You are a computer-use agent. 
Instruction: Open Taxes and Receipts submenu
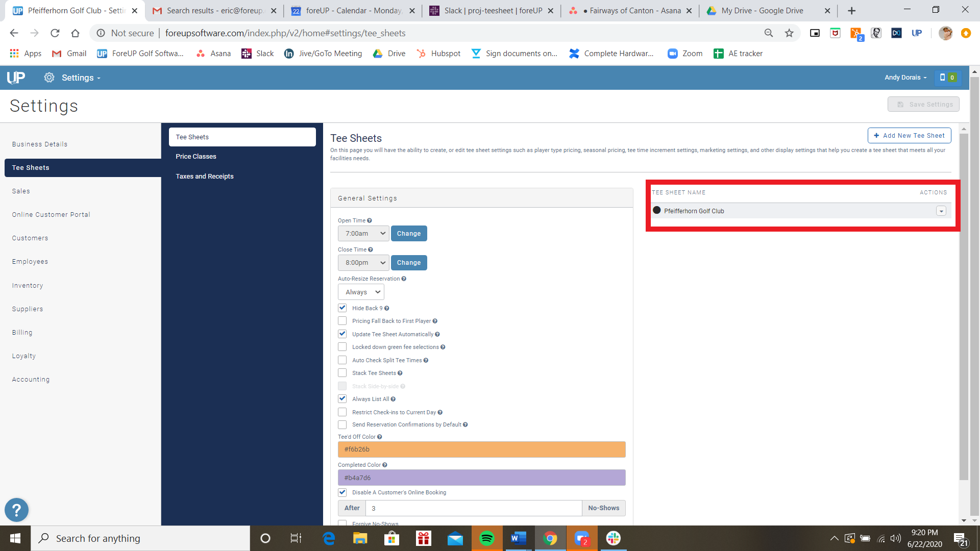[205, 177]
